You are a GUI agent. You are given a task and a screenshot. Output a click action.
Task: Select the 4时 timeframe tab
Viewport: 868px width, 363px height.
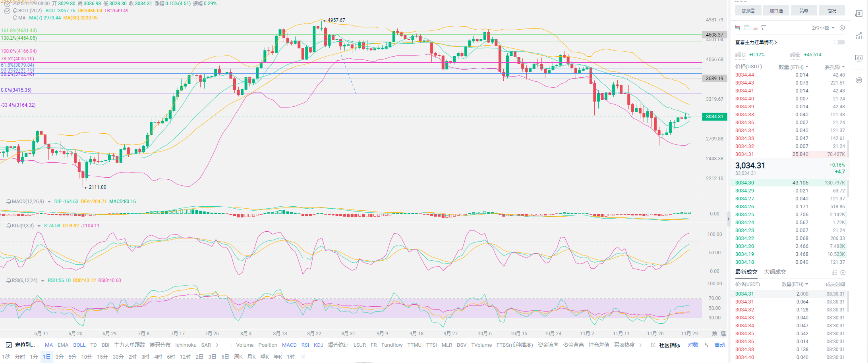(158, 357)
